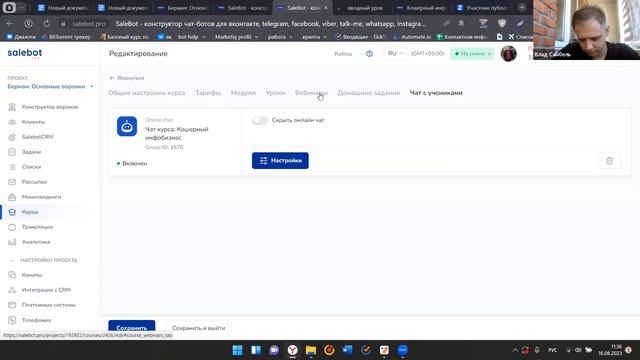Open the Кейсы link
Screen dimensions: 640x360
coord(343,54)
